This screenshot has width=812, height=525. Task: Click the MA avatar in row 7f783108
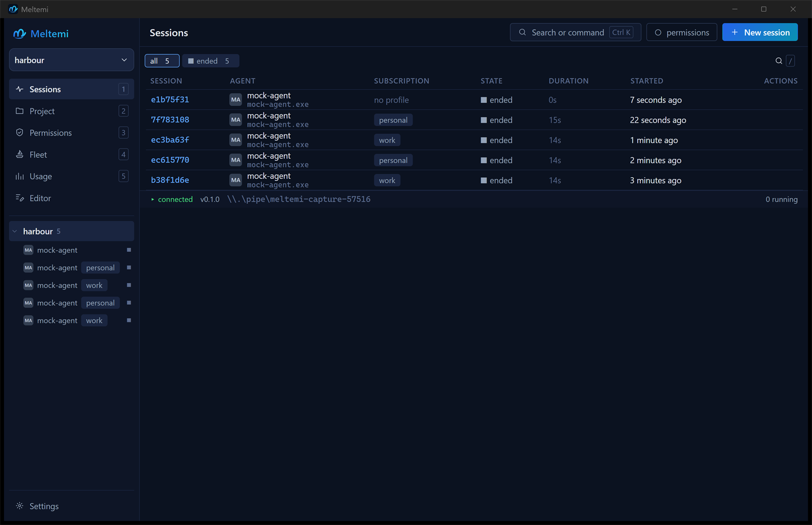click(235, 120)
